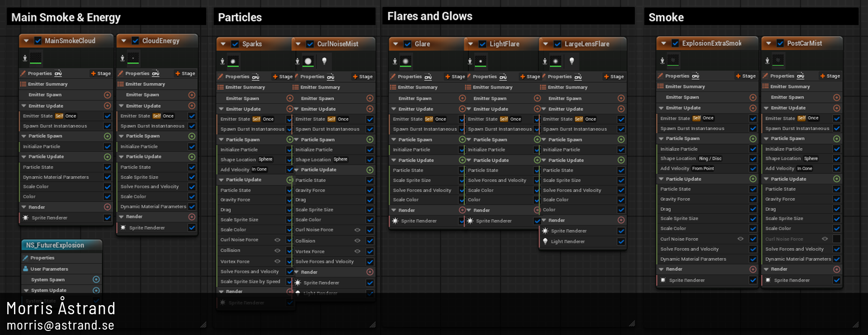
Task: Collapse the MainSmokeCloud emitter header arrow
Action: coord(26,41)
